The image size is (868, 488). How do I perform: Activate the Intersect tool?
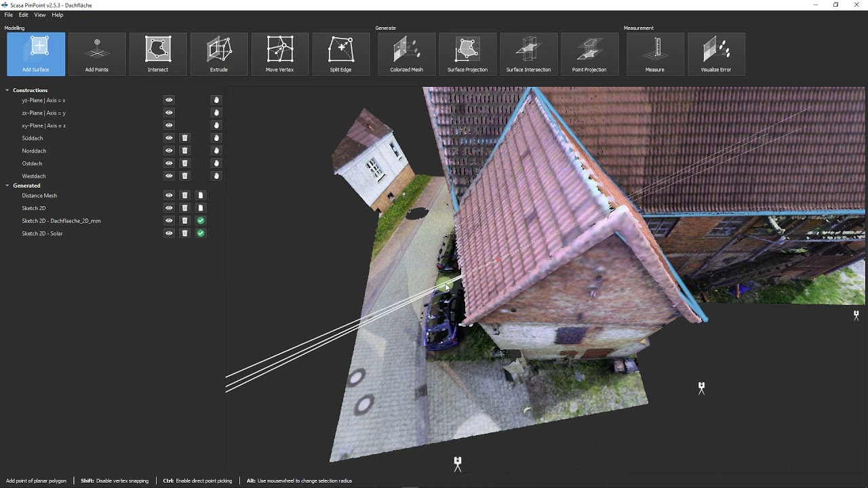point(158,54)
